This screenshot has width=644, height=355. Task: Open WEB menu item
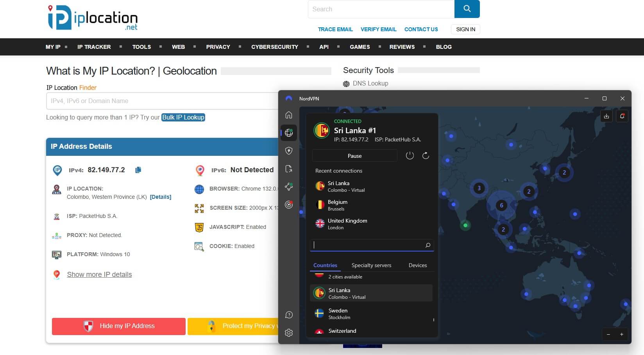point(178,47)
